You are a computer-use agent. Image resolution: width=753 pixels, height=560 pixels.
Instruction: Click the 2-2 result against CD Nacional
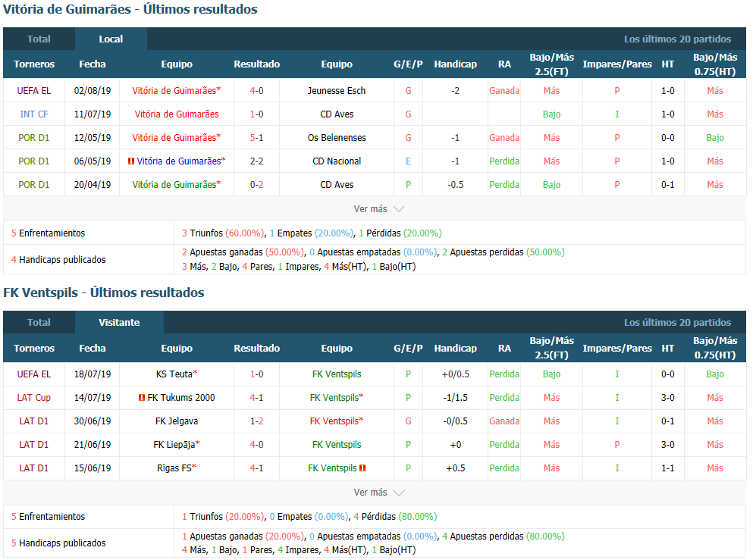pyautogui.click(x=256, y=161)
